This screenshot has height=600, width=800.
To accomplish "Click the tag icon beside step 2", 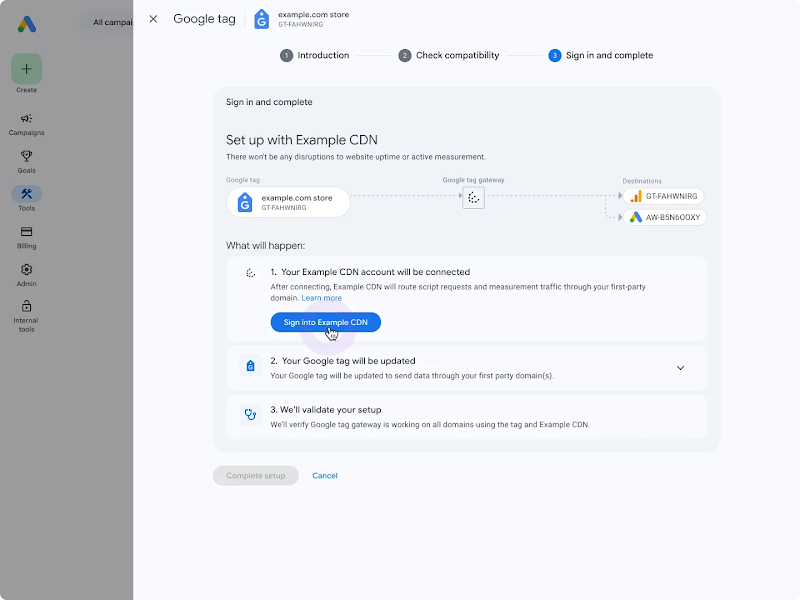I will (x=250, y=366).
